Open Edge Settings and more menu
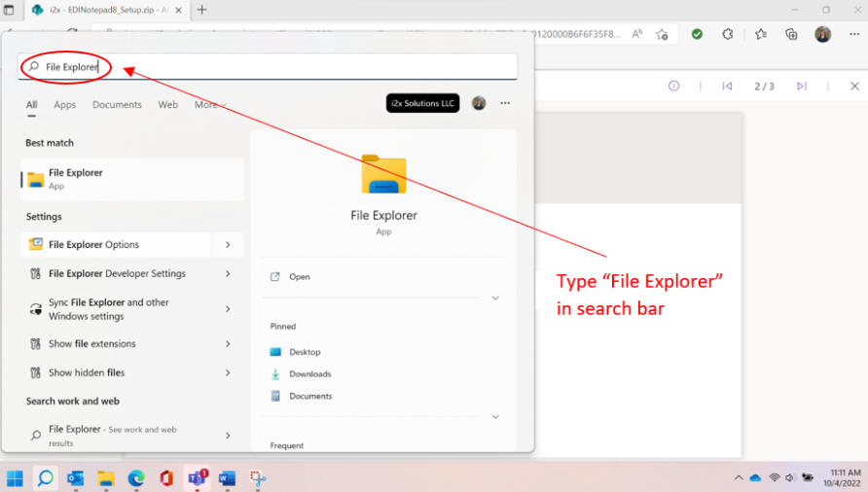This screenshot has width=868, height=492. 854,34
